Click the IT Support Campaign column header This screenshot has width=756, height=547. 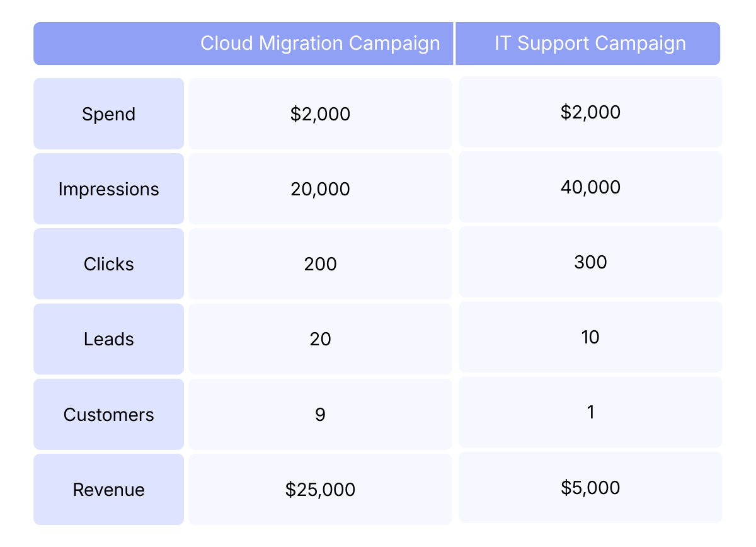click(590, 43)
